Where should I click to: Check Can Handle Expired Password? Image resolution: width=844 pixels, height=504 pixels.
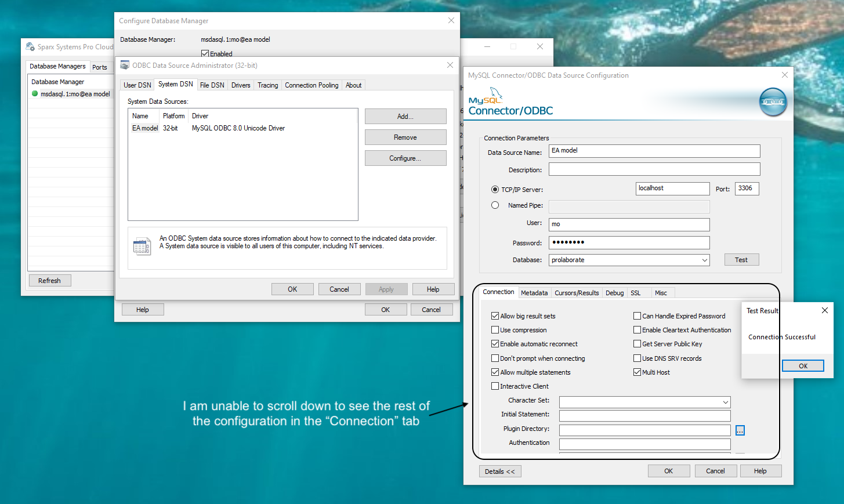click(x=637, y=316)
